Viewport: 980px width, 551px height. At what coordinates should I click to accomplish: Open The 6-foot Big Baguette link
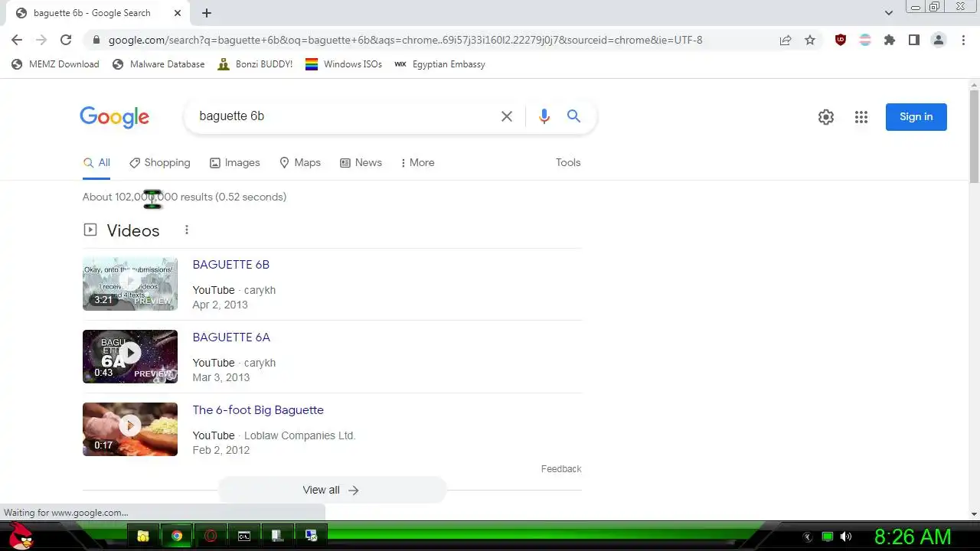(258, 410)
